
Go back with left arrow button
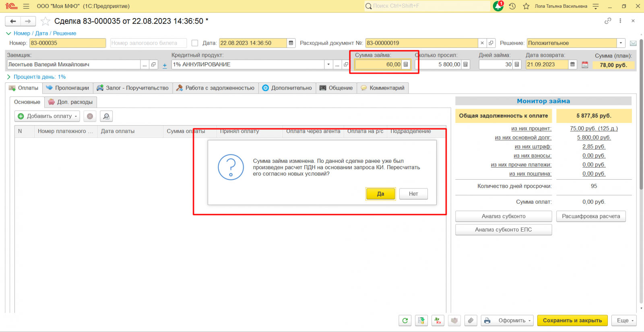coord(13,21)
